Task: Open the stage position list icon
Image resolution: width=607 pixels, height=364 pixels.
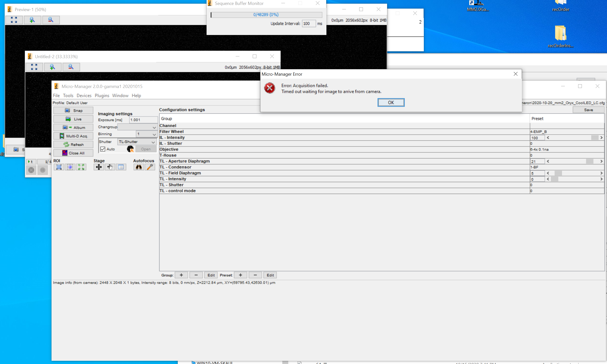Action: coord(121,167)
